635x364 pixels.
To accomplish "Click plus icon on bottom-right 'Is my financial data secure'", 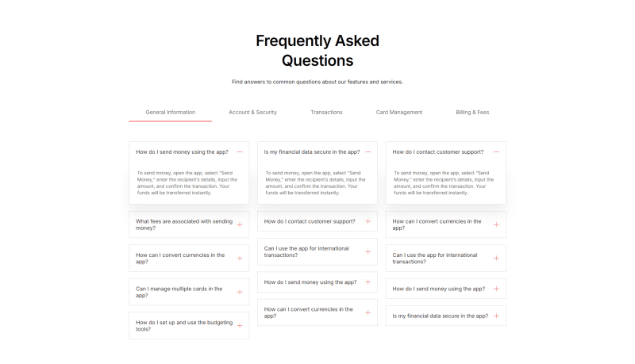I will coord(496,316).
